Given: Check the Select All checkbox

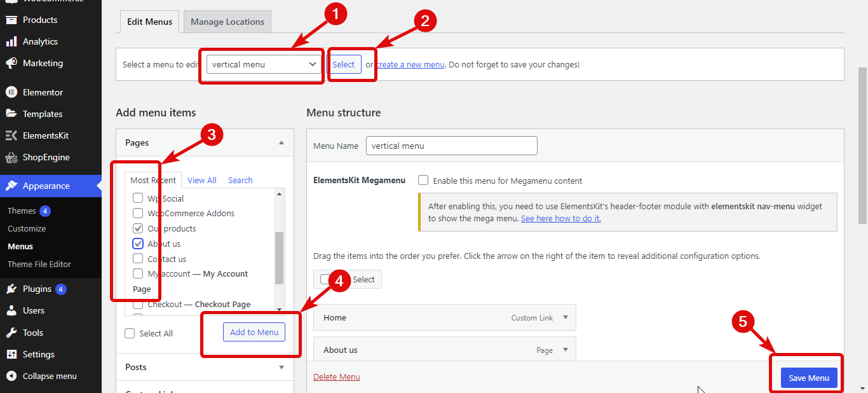Looking at the screenshot, I should 129,333.
